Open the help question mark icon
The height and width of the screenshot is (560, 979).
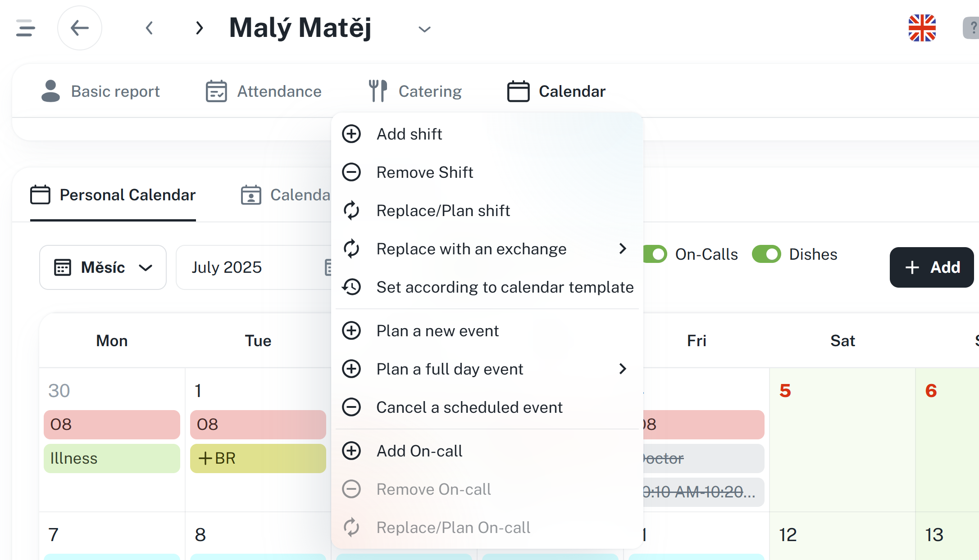pyautogui.click(x=972, y=28)
